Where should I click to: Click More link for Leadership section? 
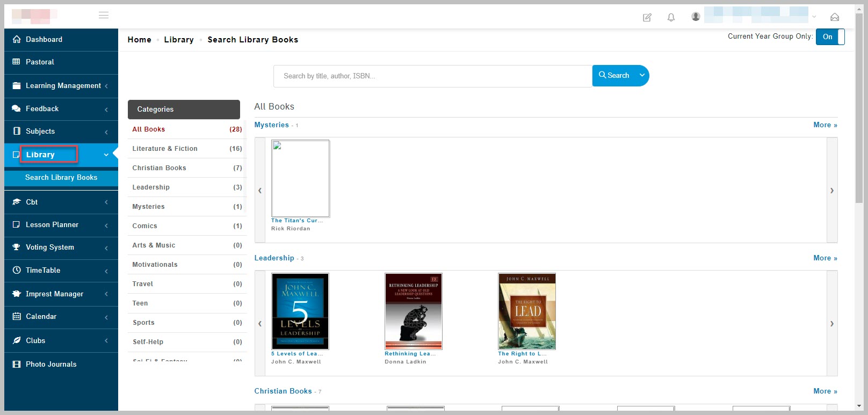(825, 258)
